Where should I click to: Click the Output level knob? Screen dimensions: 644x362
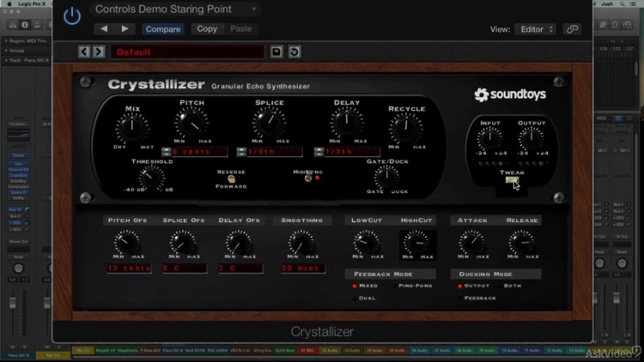pyautogui.click(x=531, y=138)
